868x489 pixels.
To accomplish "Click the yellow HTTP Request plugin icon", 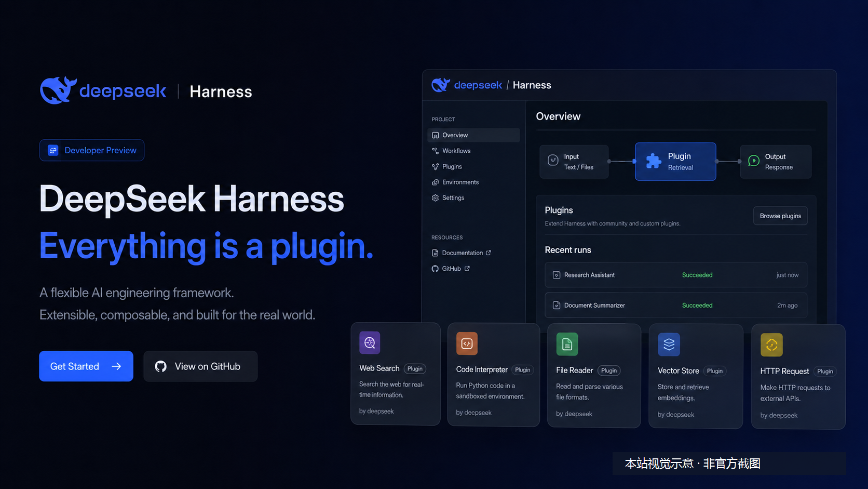I will click(771, 345).
